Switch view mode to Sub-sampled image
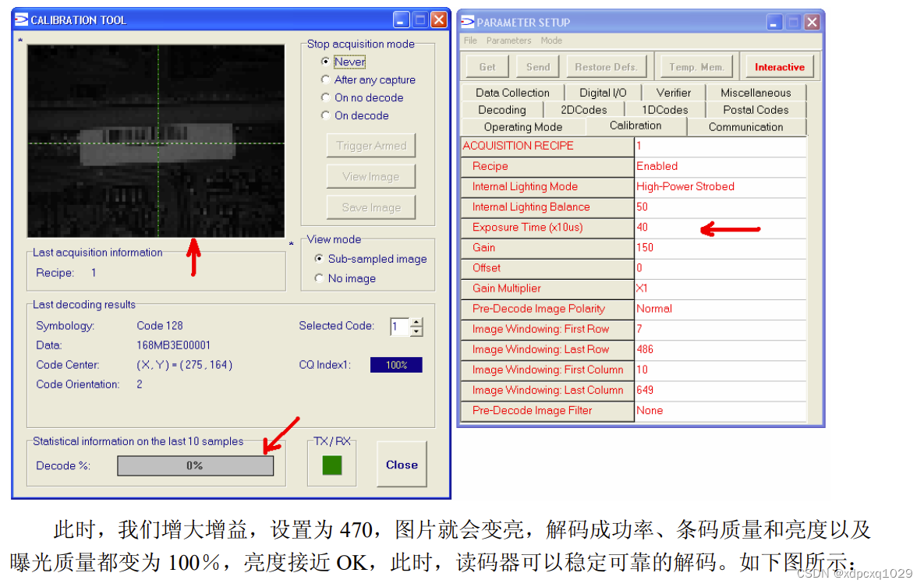924x587 pixels. (319, 259)
